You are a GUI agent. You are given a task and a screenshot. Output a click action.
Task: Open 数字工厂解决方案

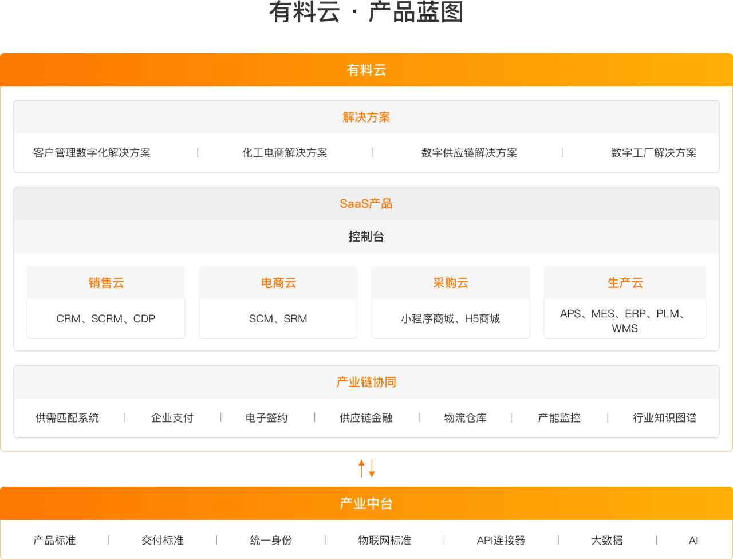click(654, 153)
